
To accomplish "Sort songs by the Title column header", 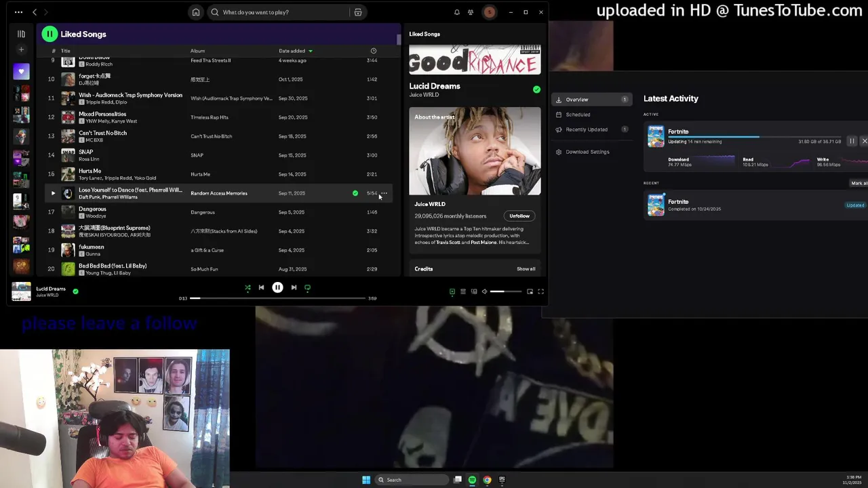I will point(66,51).
